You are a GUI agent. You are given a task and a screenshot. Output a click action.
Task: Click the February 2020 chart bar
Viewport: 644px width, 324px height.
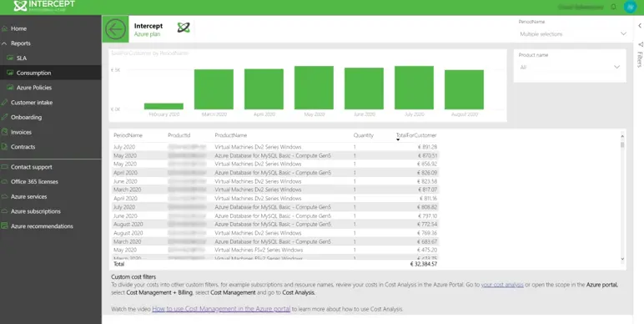click(x=164, y=107)
